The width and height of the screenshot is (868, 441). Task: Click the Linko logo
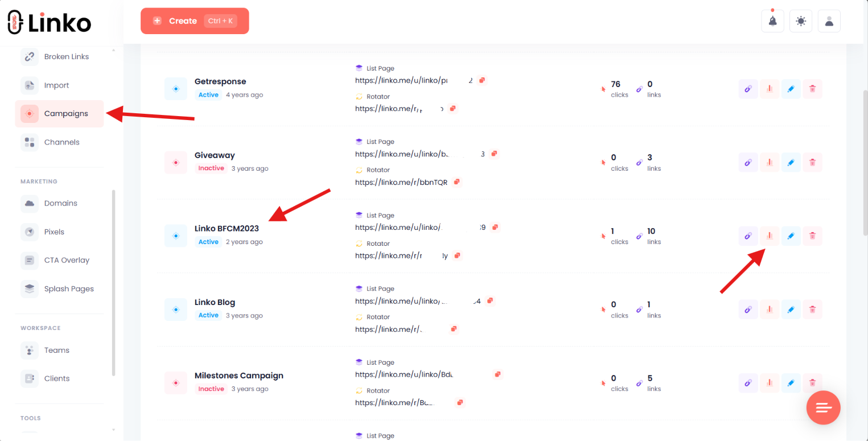[50, 22]
